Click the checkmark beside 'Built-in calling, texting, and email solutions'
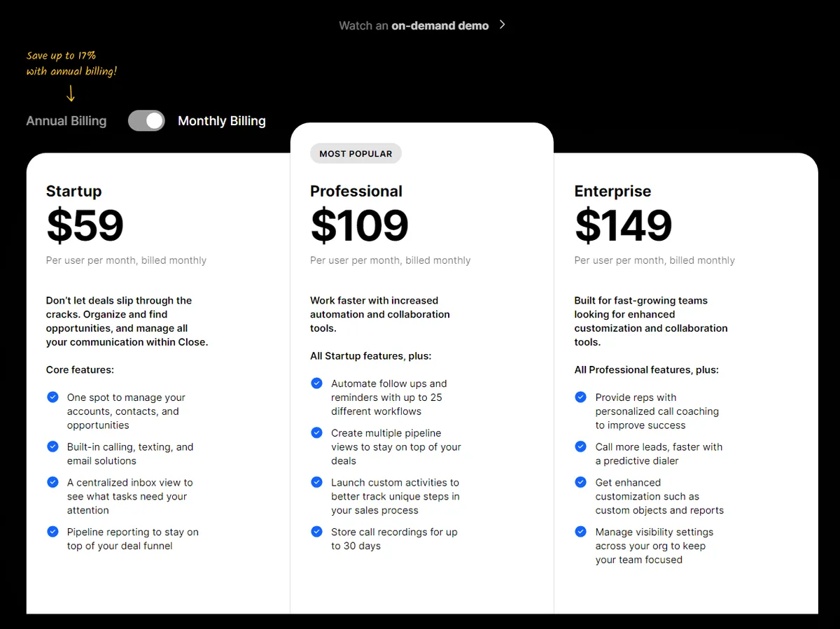This screenshot has width=840, height=629. (52, 446)
